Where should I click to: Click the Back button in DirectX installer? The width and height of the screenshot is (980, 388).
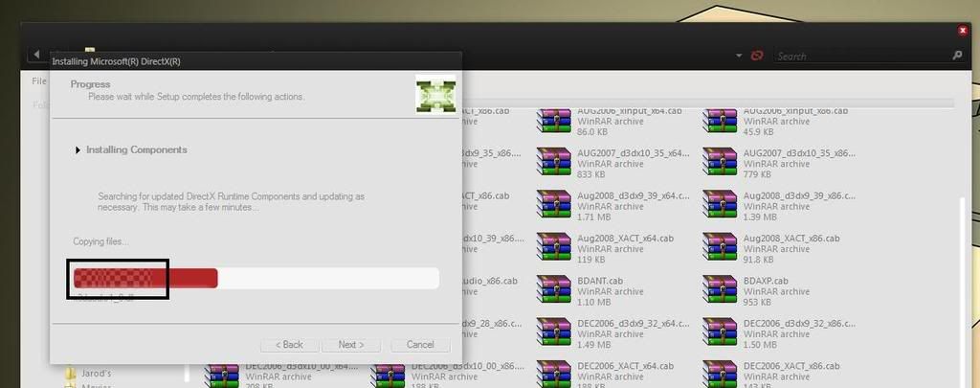(290, 345)
